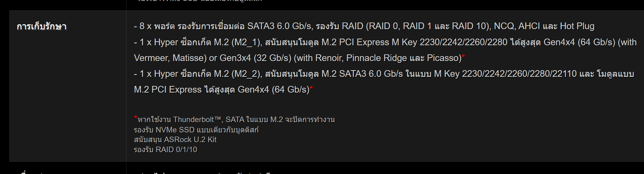Click the M2_2 socket text
This screenshot has width=644, height=174.
[246, 74]
